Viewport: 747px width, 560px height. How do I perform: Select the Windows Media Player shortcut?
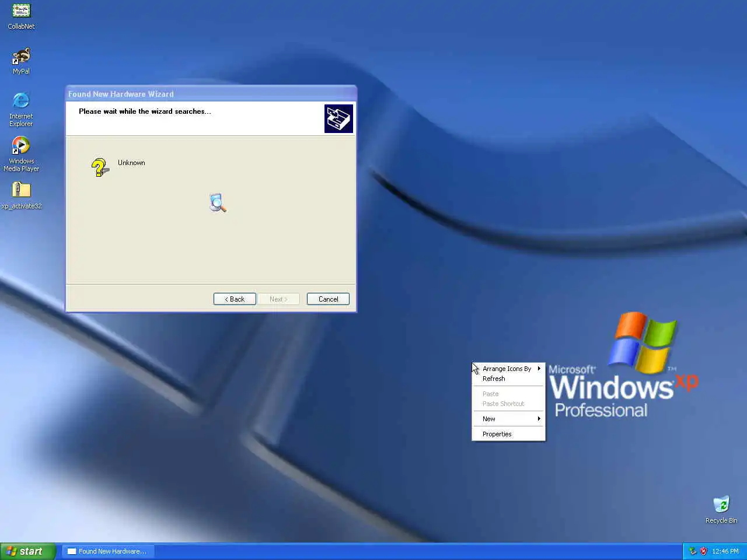[21, 154]
